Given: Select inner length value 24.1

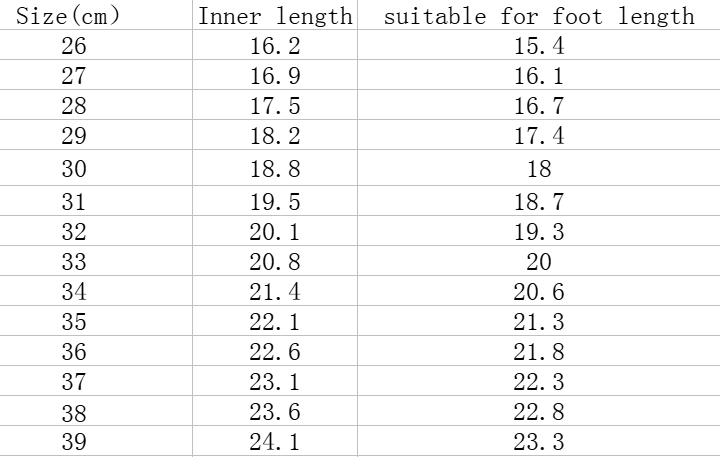Looking at the screenshot, I should [x=275, y=442].
